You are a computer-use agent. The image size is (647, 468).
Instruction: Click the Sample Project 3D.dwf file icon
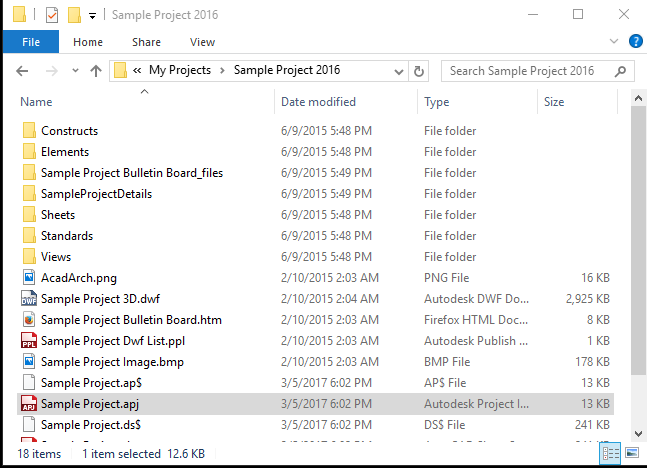click(28, 299)
